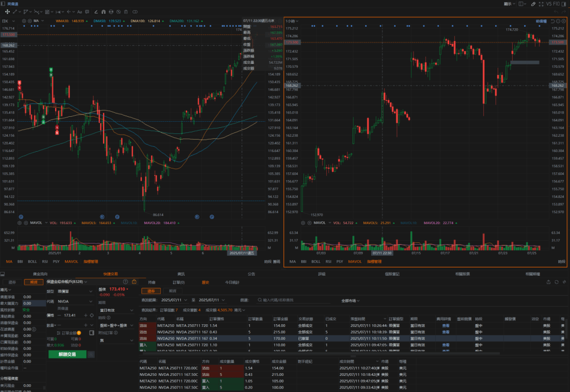Toggle BOLL indicator under right chart
Screen dimensions: 570x392
coord(316,261)
